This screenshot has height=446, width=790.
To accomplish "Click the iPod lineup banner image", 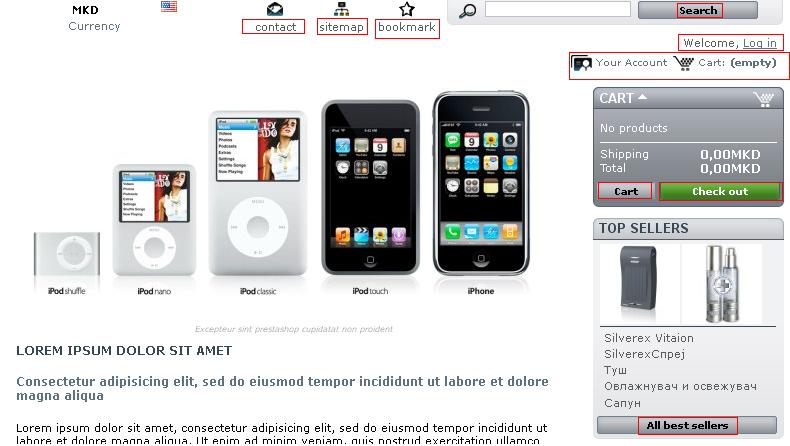I will 282,194.
